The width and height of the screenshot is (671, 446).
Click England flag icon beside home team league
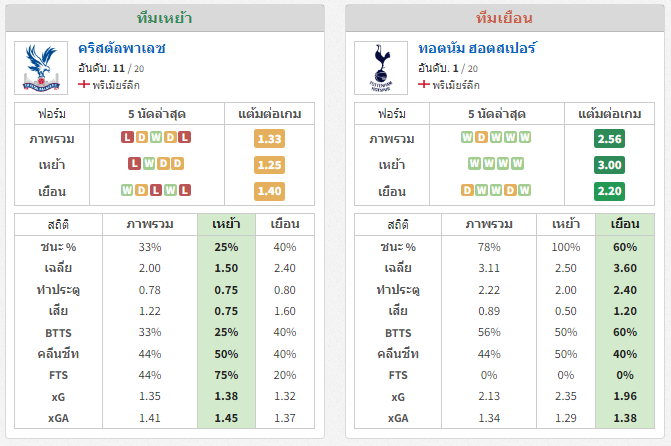pyautogui.click(x=84, y=84)
